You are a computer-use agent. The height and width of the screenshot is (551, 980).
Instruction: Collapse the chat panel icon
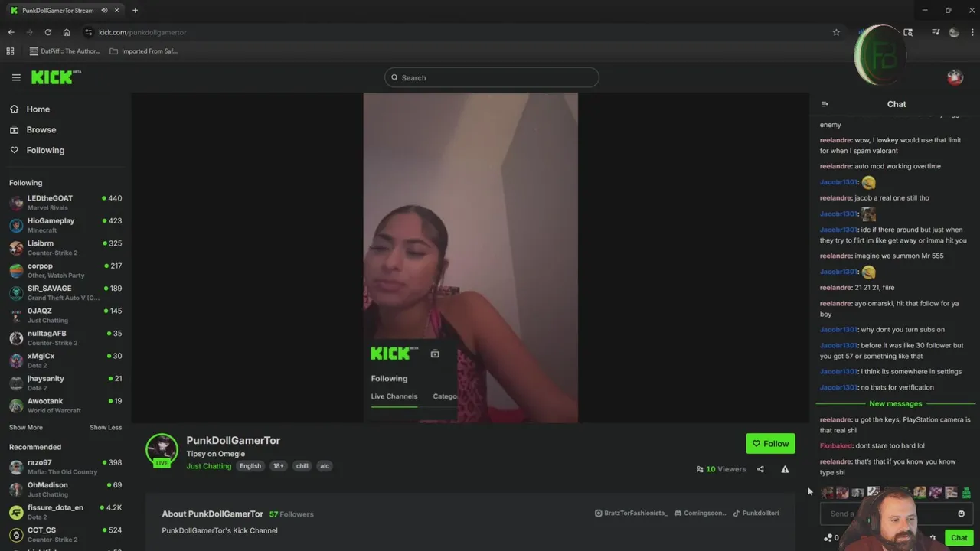coord(825,104)
